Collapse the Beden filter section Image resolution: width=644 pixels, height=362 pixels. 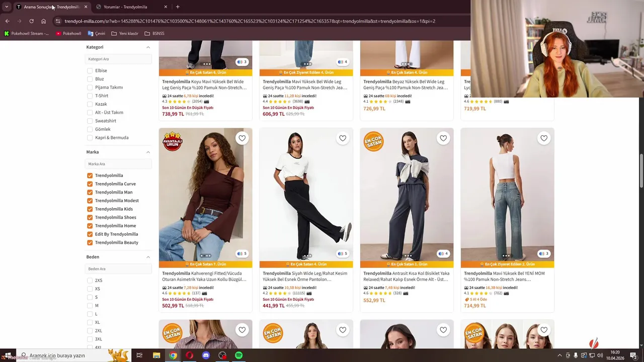tap(148, 257)
